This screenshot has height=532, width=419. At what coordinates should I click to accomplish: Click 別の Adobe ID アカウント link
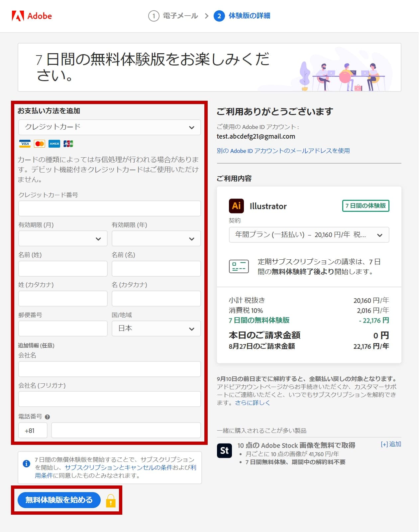click(x=283, y=151)
